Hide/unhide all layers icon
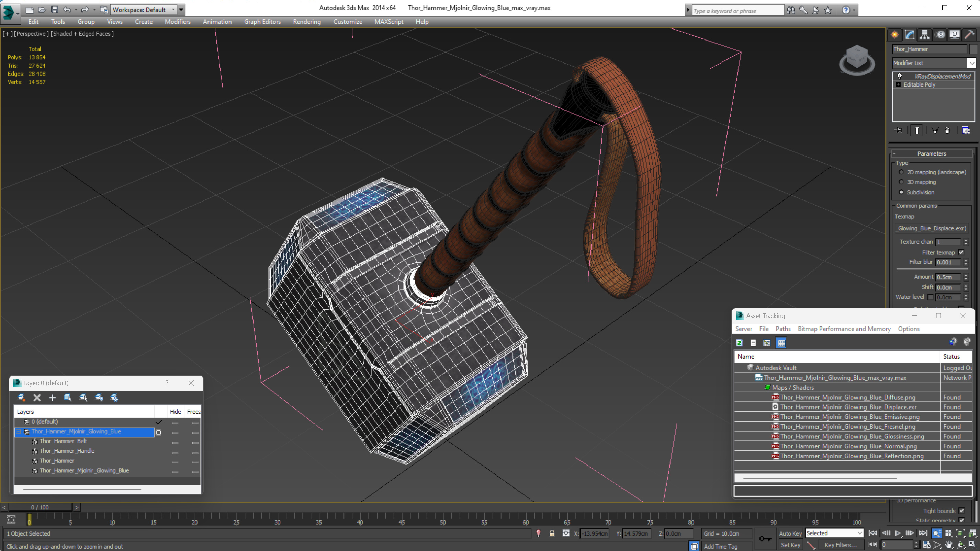The image size is (980, 551). click(x=99, y=398)
